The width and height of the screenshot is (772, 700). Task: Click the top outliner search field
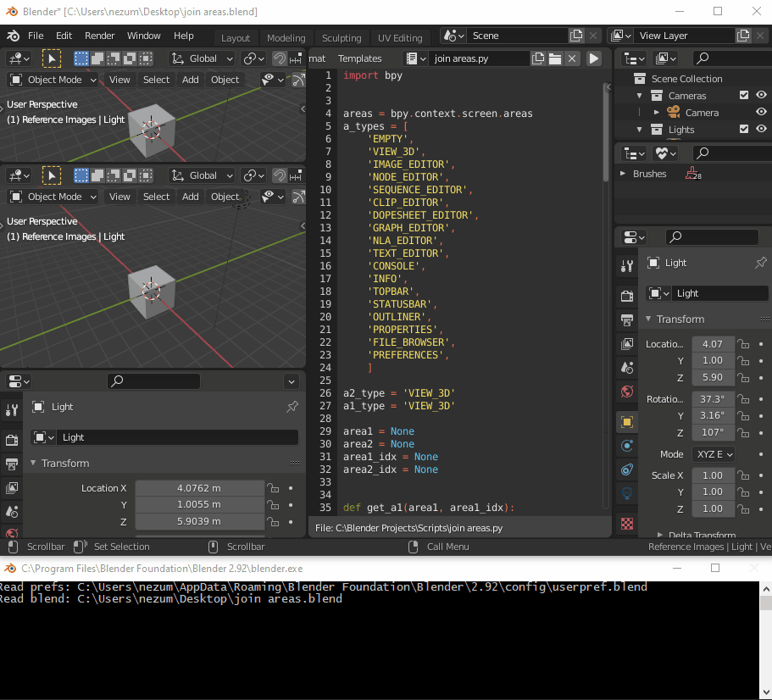[731, 58]
